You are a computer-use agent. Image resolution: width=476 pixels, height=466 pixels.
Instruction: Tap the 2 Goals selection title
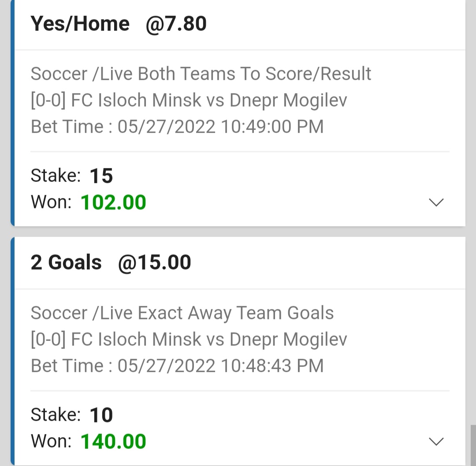click(x=66, y=263)
